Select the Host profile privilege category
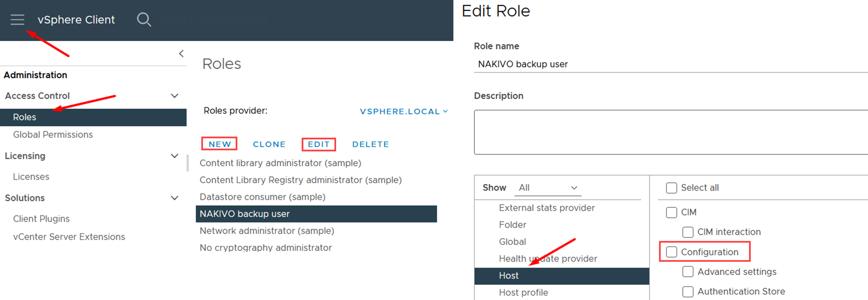Viewport: 868px width, 300px height. coord(523,292)
